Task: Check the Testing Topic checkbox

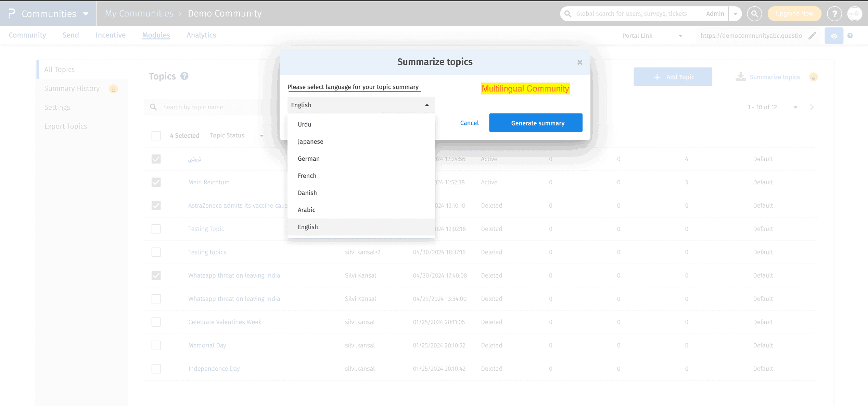Action: (x=156, y=229)
